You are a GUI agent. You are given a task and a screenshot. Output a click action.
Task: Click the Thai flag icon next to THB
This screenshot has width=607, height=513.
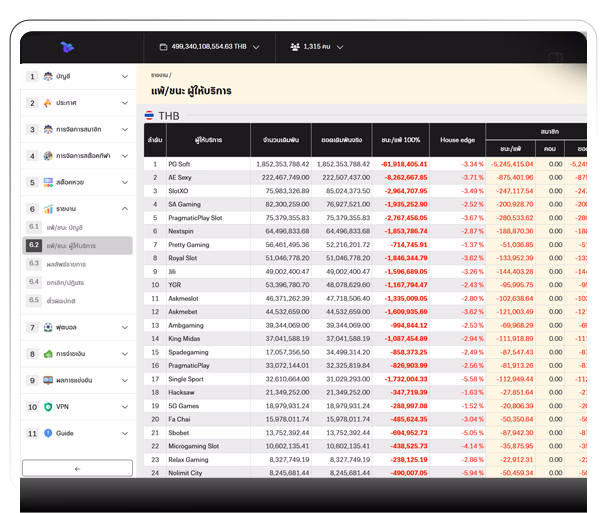coord(149,115)
